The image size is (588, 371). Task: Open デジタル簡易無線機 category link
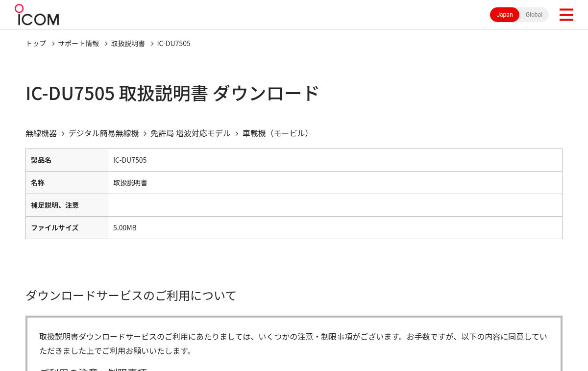pos(103,133)
